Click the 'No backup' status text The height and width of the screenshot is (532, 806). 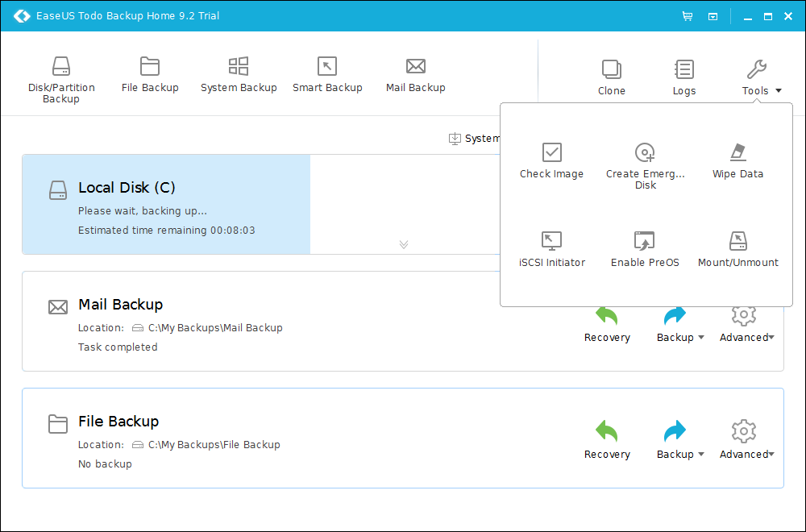105,463
